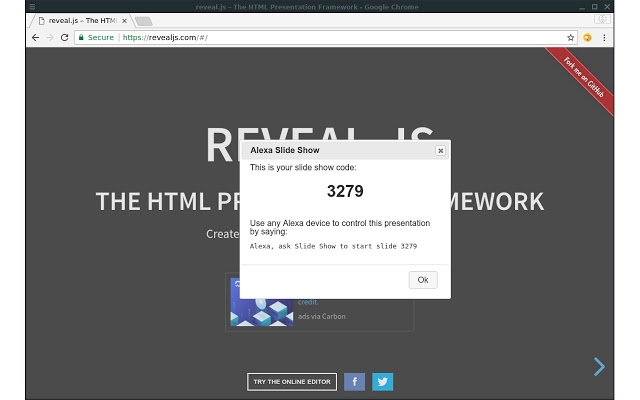Click 'This is your slide show code:' text
Screen dimensions: 640x400
pyautogui.click(x=303, y=167)
